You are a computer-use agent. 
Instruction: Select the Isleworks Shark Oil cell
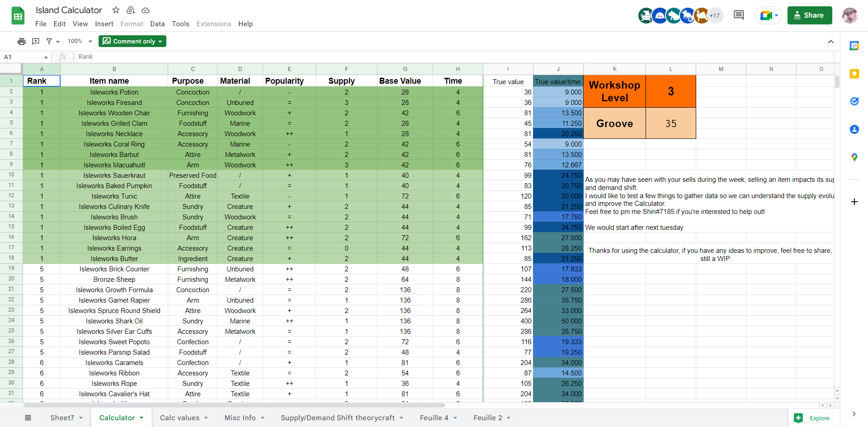pyautogui.click(x=114, y=321)
